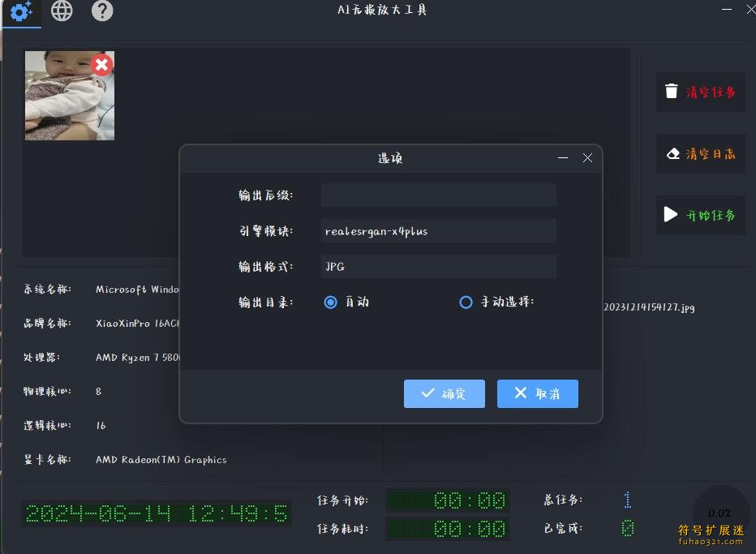Viewport: 756px width, 554px height.
Task: Minimize the 选项 dialog
Action: pyautogui.click(x=563, y=157)
